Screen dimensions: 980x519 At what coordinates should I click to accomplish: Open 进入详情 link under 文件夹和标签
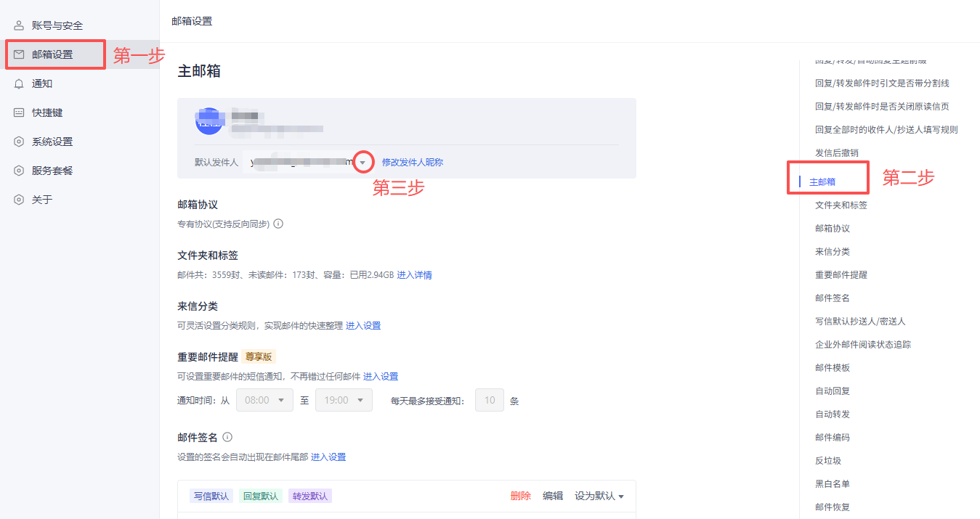coord(414,275)
